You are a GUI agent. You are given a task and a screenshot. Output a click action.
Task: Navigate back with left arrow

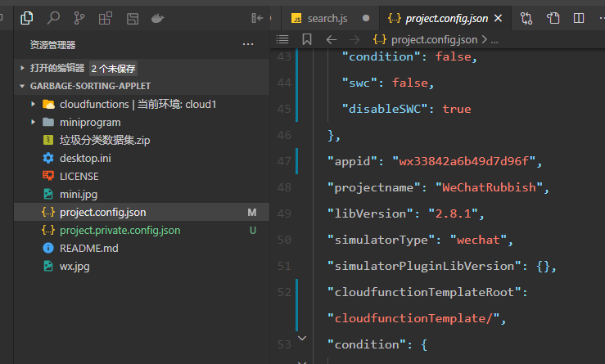click(x=332, y=39)
